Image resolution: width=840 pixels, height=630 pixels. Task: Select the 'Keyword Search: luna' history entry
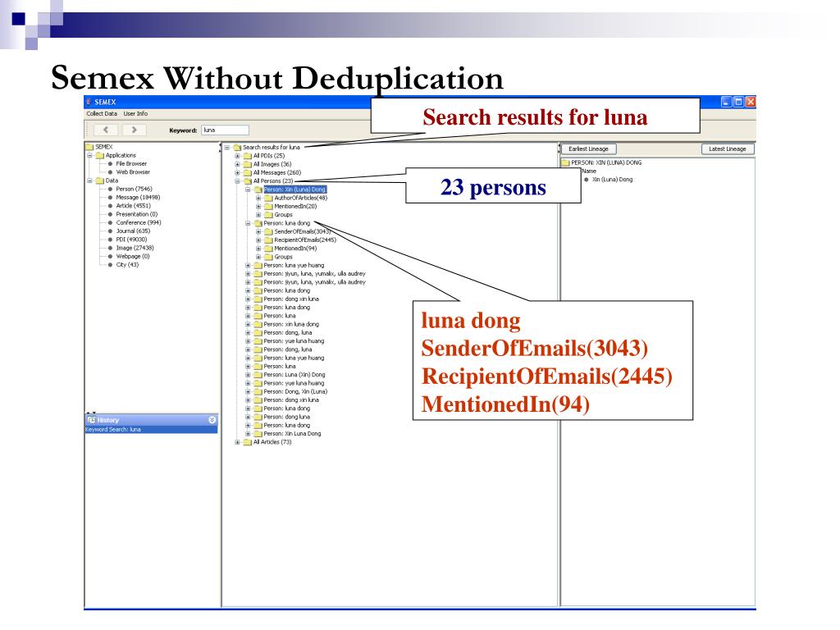click(151, 430)
